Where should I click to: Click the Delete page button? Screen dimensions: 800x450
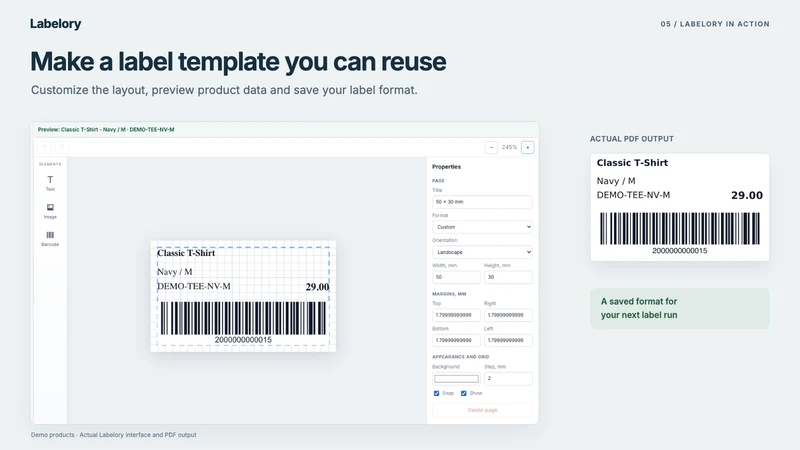(x=482, y=410)
